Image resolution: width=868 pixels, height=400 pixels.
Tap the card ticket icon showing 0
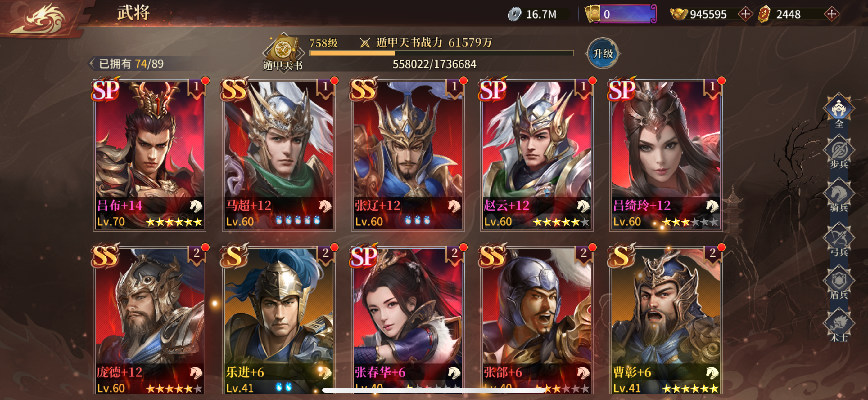pos(593,14)
